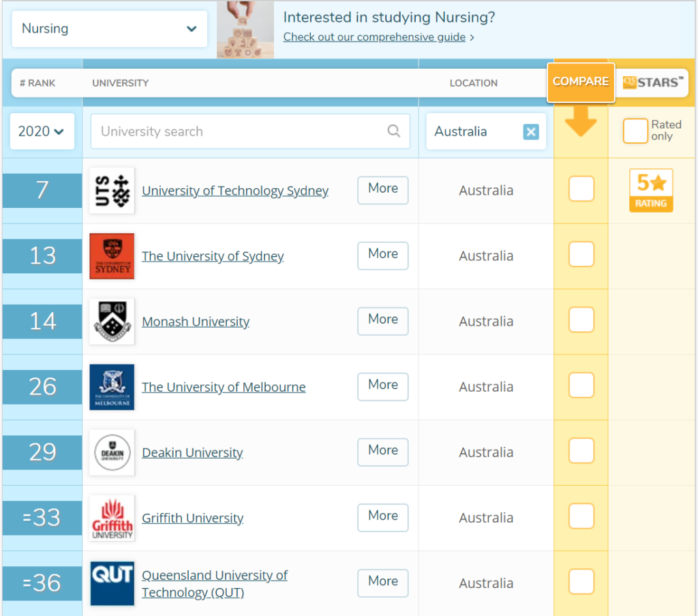Click the LOCATION column header
The width and height of the screenshot is (698, 616).
[474, 83]
